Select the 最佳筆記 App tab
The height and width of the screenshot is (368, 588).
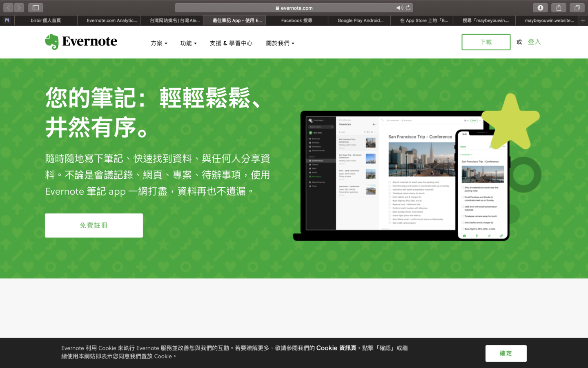pos(234,20)
